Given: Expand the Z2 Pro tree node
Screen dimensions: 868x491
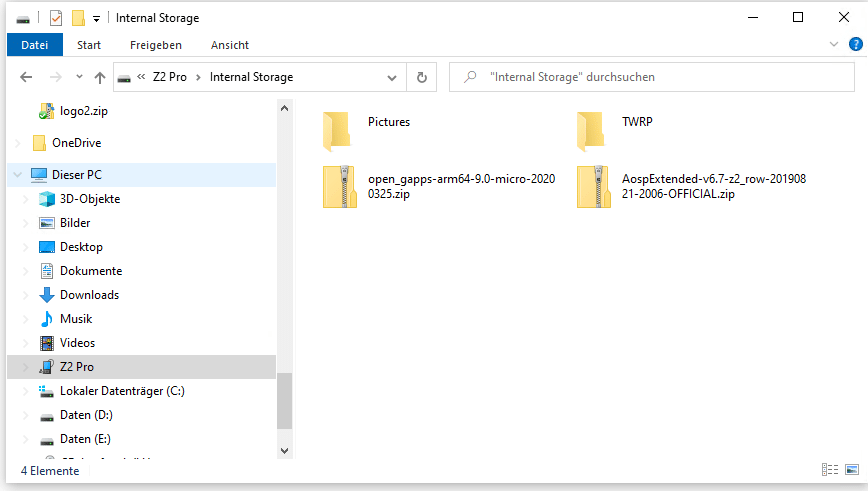Looking at the screenshot, I should [x=25, y=367].
